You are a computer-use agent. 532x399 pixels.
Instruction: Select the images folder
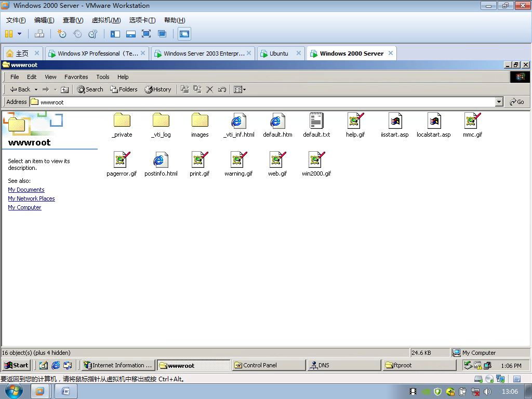(x=200, y=125)
